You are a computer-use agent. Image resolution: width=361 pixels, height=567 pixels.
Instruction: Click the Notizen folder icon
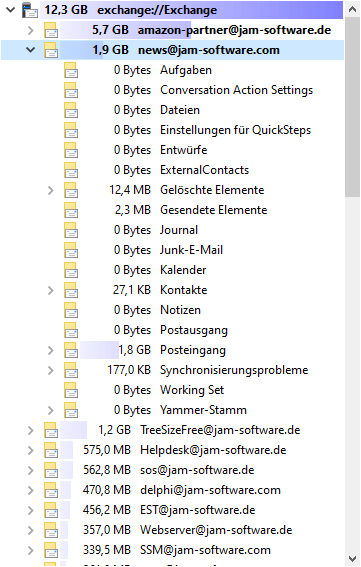click(x=71, y=310)
